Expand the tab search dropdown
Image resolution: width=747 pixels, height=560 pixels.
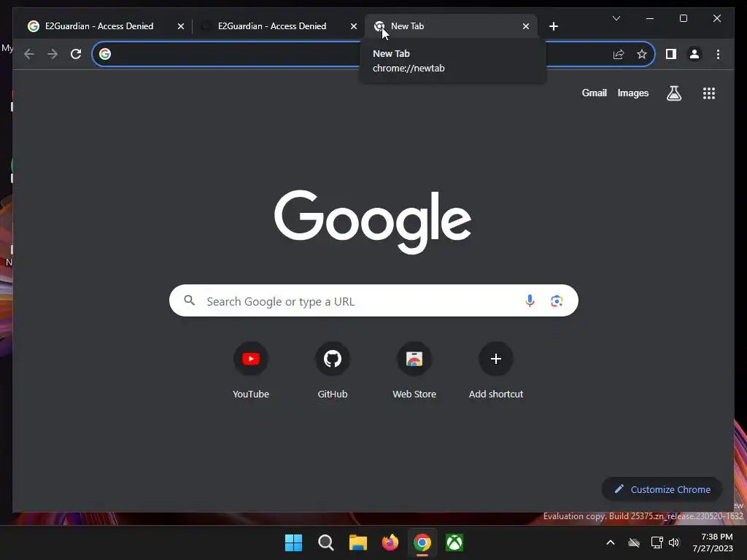pos(616,18)
